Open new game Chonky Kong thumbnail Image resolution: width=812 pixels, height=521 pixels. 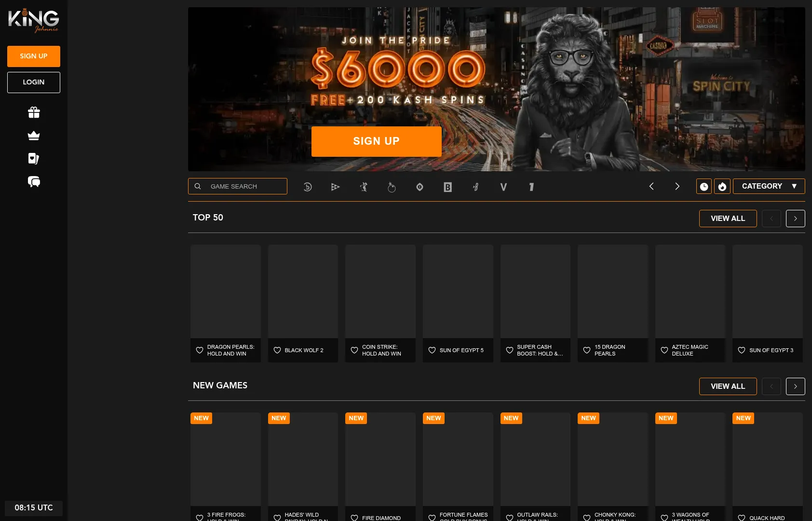[613, 459]
